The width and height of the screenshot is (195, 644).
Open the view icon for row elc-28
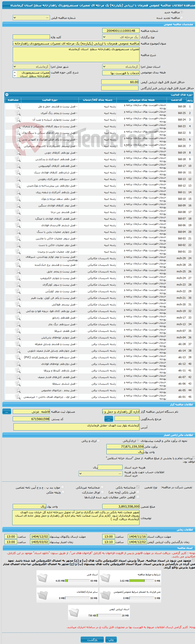18,344
